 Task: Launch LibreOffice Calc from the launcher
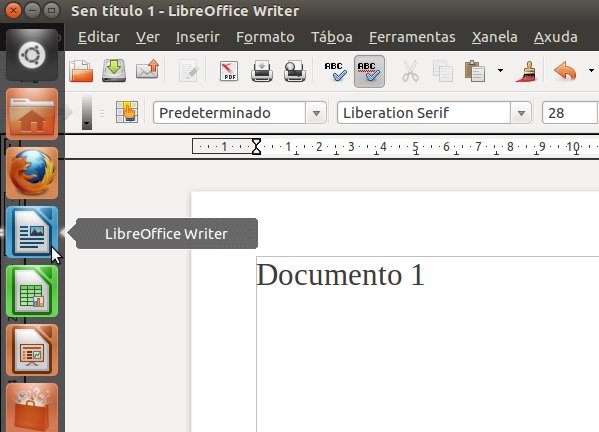(32, 291)
